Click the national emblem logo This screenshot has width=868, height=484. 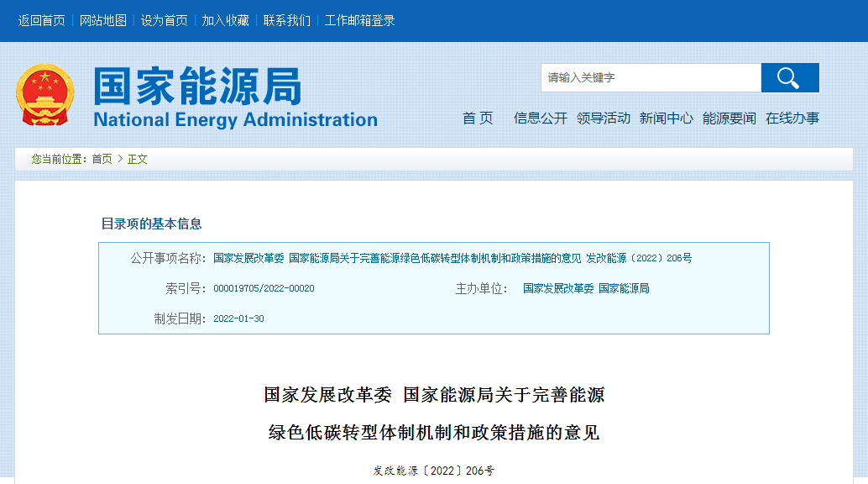[x=46, y=95]
